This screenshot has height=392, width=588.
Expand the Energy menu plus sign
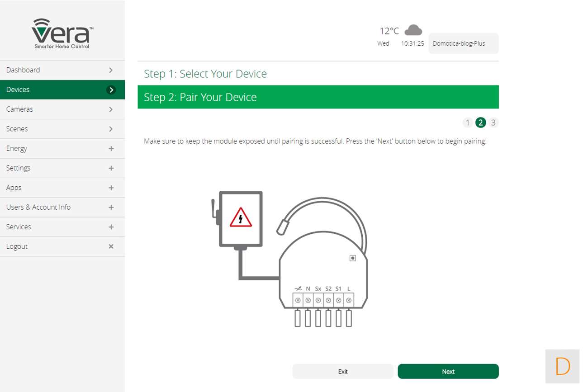[x=111, y=148]
